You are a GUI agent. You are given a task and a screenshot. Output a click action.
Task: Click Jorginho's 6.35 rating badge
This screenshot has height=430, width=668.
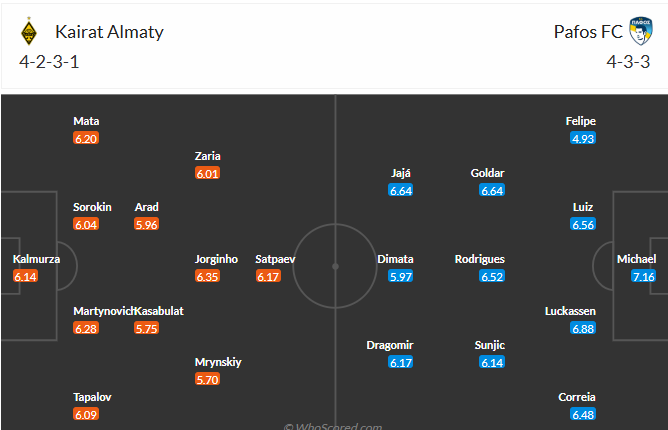click(x=208, y=276)
